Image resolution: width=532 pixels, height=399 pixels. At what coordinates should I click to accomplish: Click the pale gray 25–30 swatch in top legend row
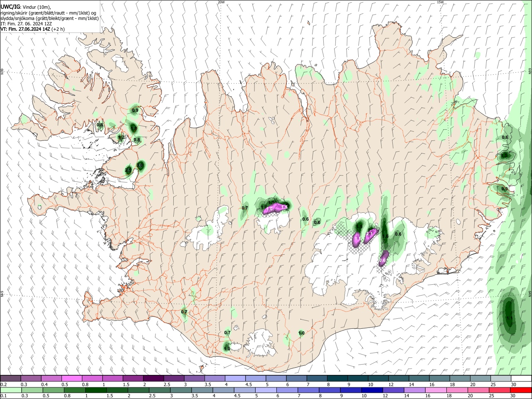point(501,379)
